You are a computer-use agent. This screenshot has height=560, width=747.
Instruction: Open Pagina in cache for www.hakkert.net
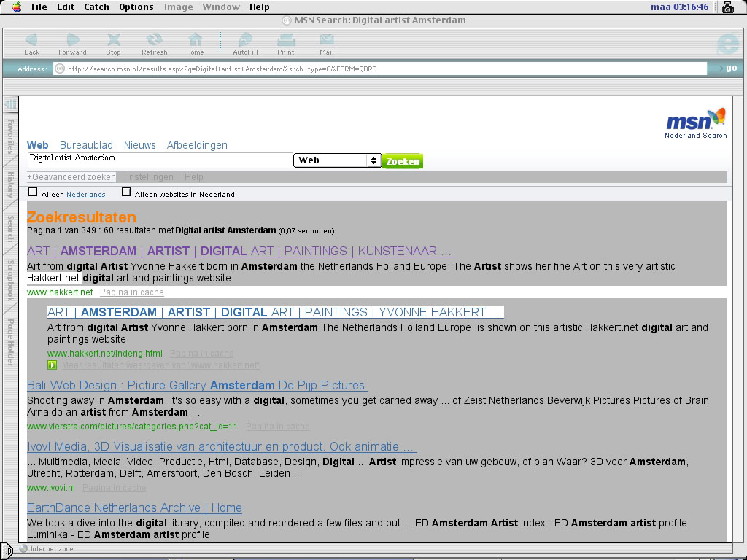pyautogui.click(x=132, y=292)
